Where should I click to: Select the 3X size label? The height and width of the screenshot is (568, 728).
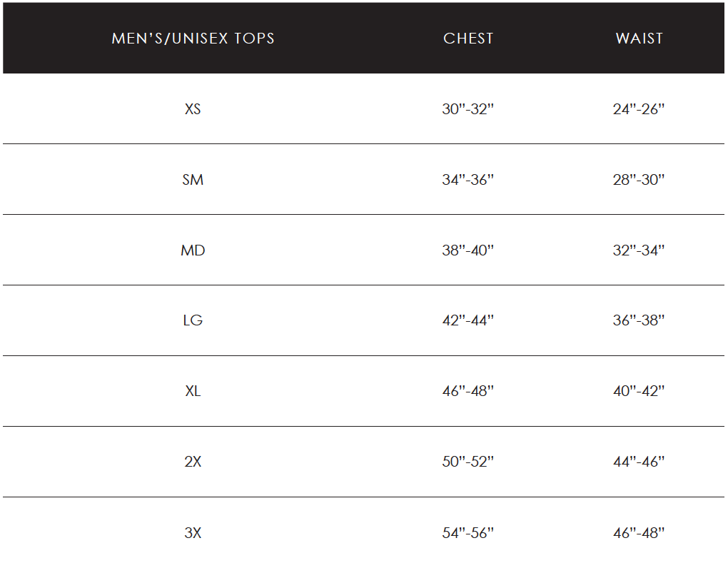pyautogui.click(x=193, y=532)
